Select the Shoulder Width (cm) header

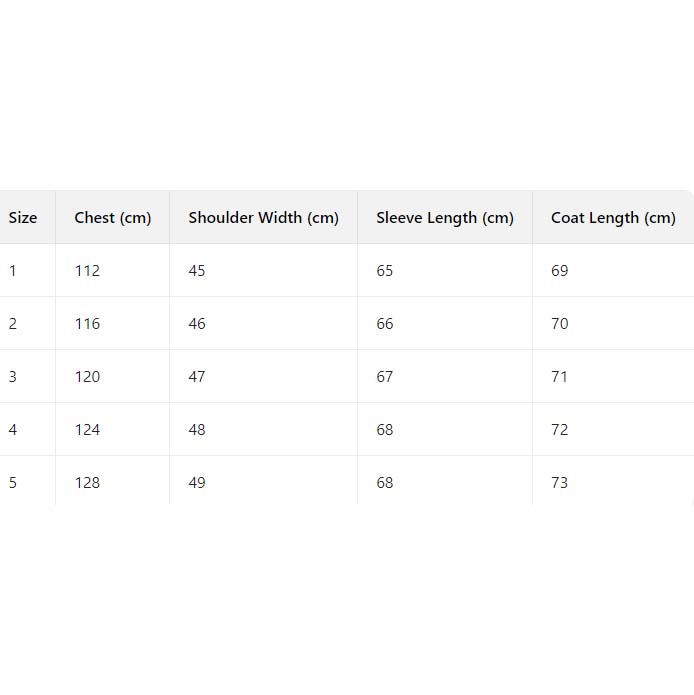pyautogui.click(x=264, y=218)
